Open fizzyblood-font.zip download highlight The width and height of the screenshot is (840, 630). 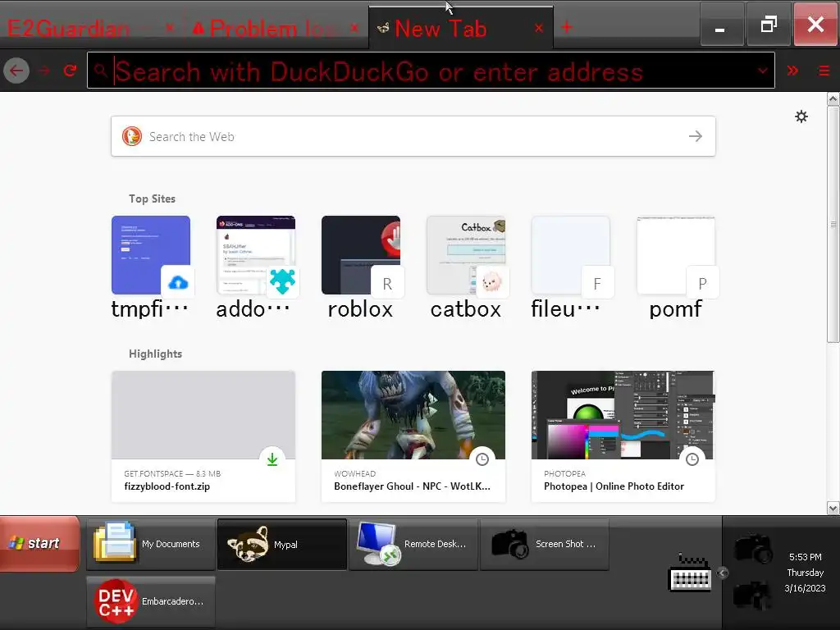tap(203, 436)
